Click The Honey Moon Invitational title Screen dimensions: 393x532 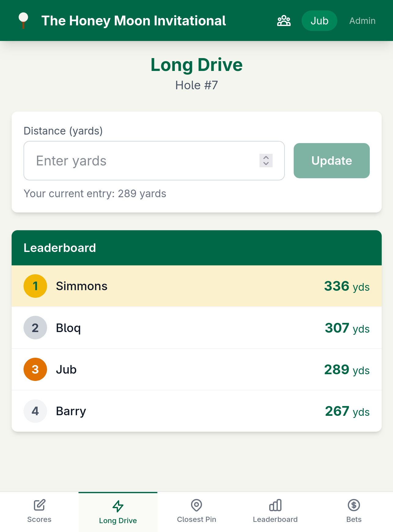pyautogui.click(x=134, y=21)
